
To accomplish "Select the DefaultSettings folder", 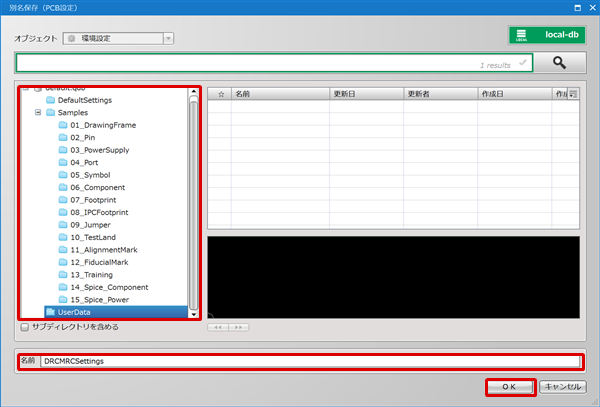I will (79, 100).
